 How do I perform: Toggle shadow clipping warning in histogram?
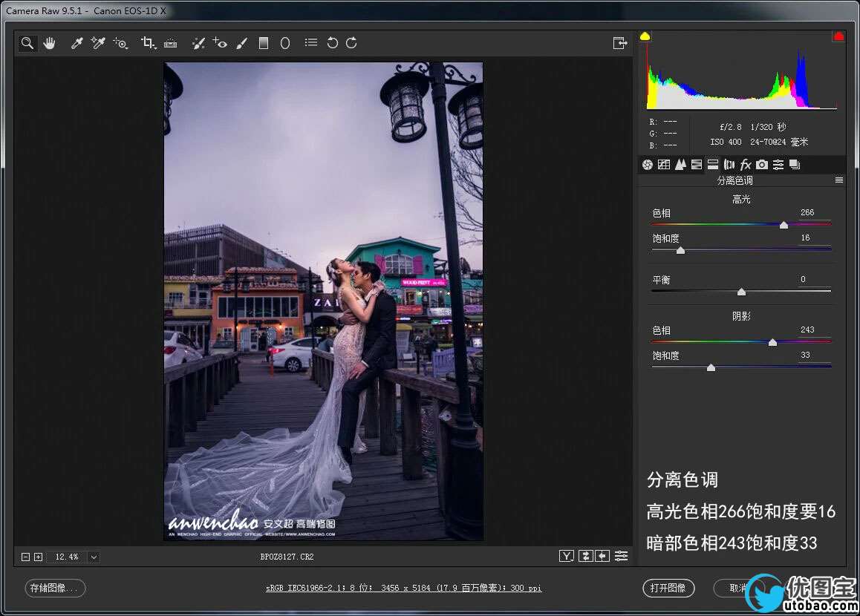pyautogui.click(x=645, y=36)
